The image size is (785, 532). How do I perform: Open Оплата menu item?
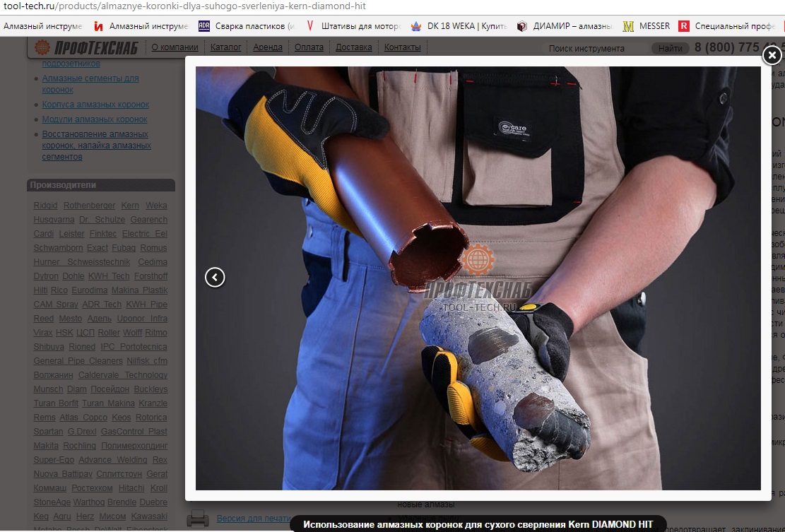309,47
